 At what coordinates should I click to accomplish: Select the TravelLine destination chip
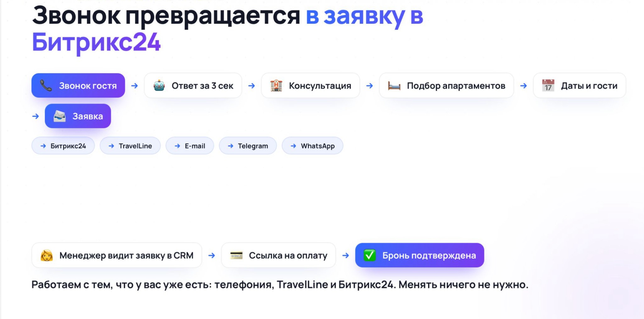pyautogui.click(x=130, y=146)
